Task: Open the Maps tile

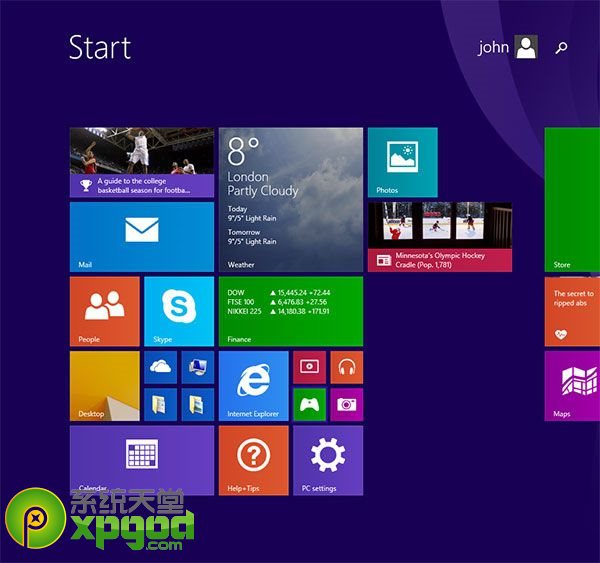Action: coord(572,386)
